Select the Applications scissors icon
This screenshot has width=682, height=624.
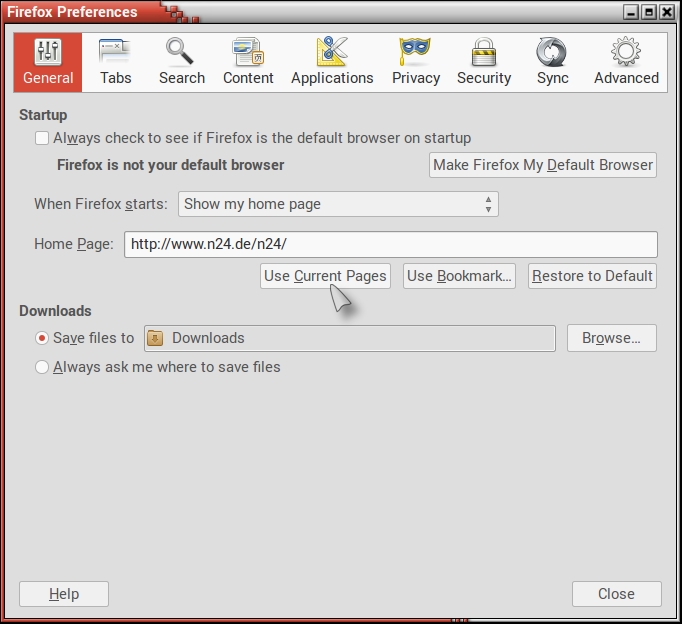tap(332, 51)
